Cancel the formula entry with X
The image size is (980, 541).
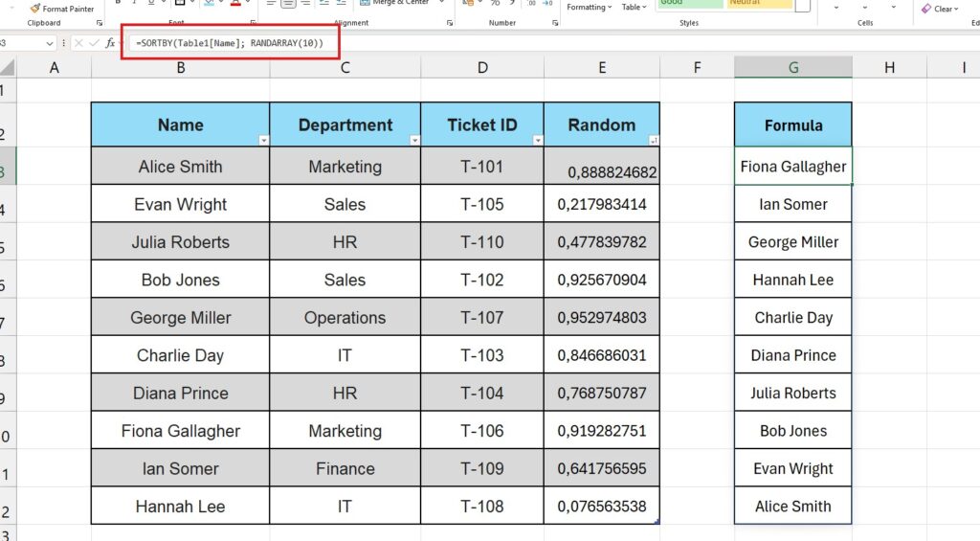pyautogui.click(x=78, y=43)
